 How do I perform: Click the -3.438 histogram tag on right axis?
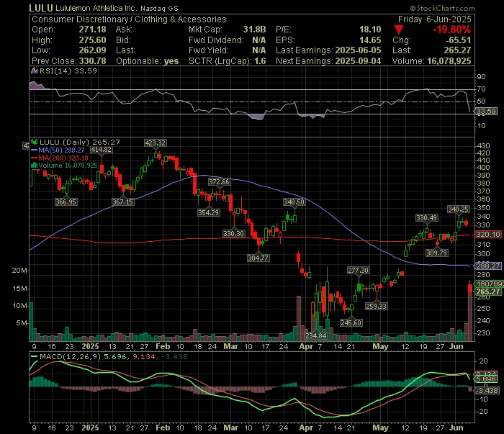tap(487, 391)
